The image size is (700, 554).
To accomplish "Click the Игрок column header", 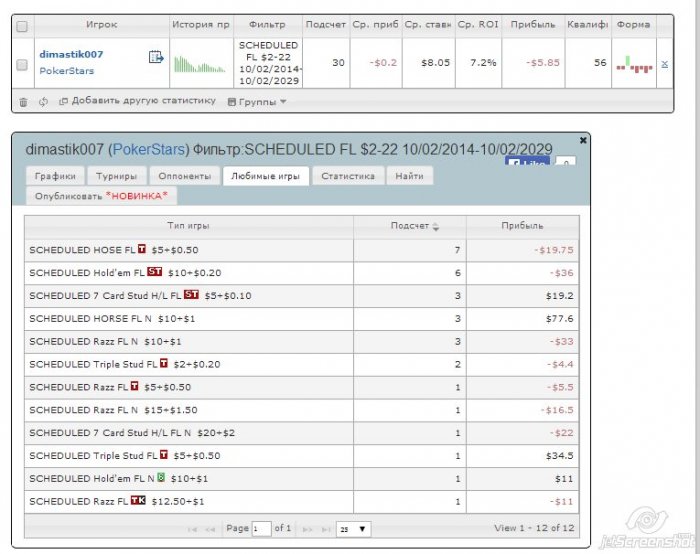I will [x=102, y=25].
